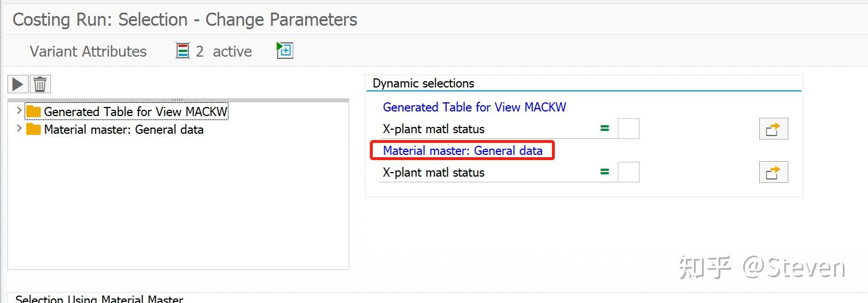Open Variant Attributes

click(x=88, y=51)
